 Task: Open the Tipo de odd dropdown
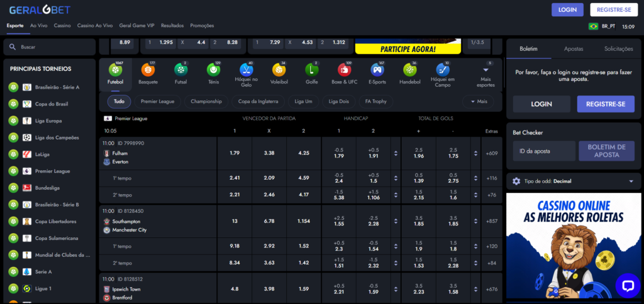coord(573,181)
